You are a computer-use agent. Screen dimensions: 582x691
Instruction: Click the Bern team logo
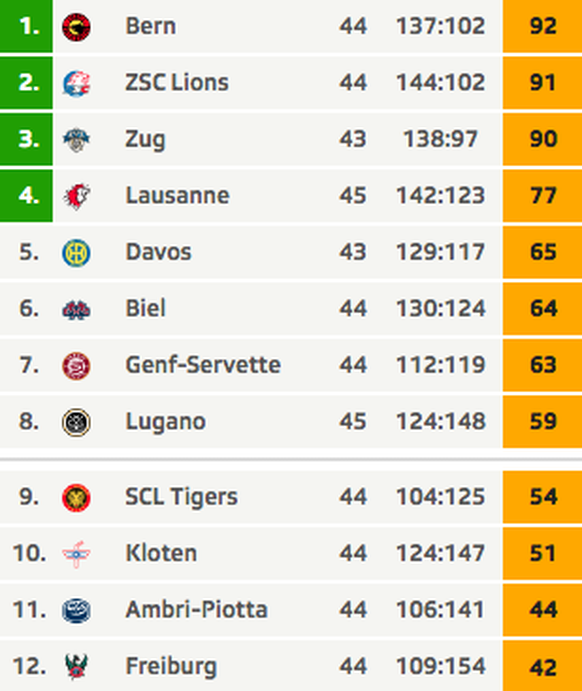(x=76, y=27)
